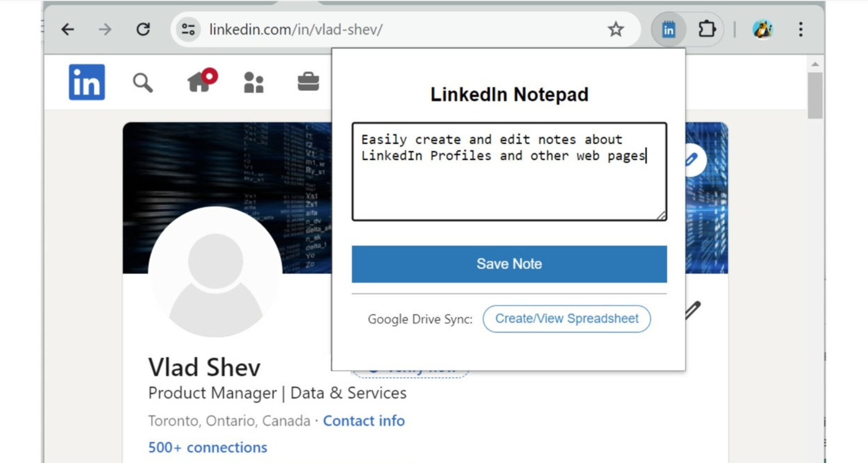Open the LinkedIn Notepad extension icon
The height and width of the screenshot is (463, 868).
click(x=669, y=29)
